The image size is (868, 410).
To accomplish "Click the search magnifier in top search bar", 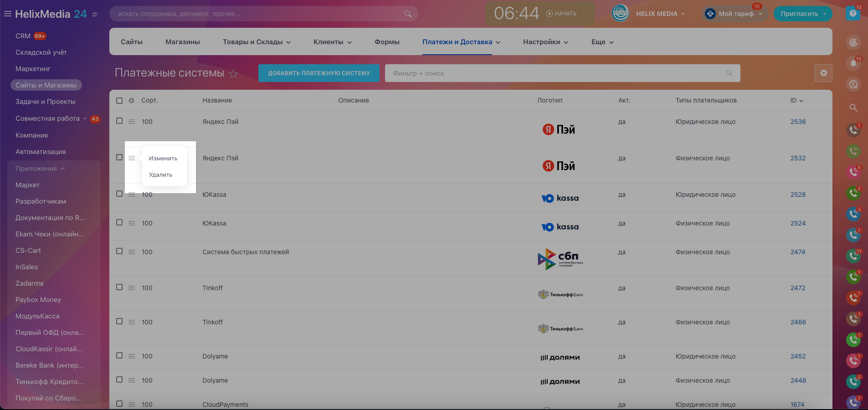I will point(408,14).
